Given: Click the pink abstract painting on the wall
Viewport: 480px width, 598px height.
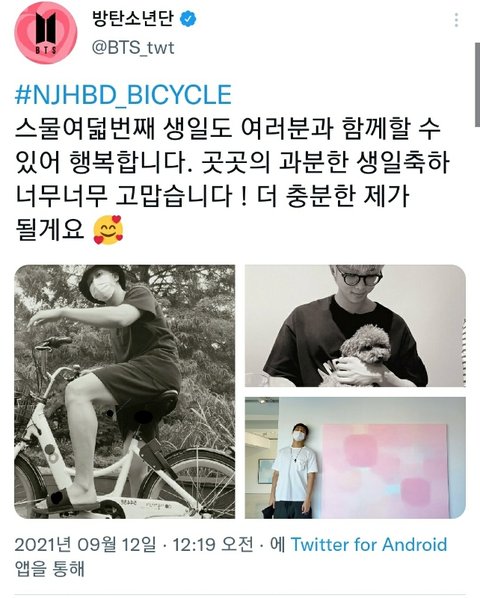Looking at the screenshot, I should 385,469.
